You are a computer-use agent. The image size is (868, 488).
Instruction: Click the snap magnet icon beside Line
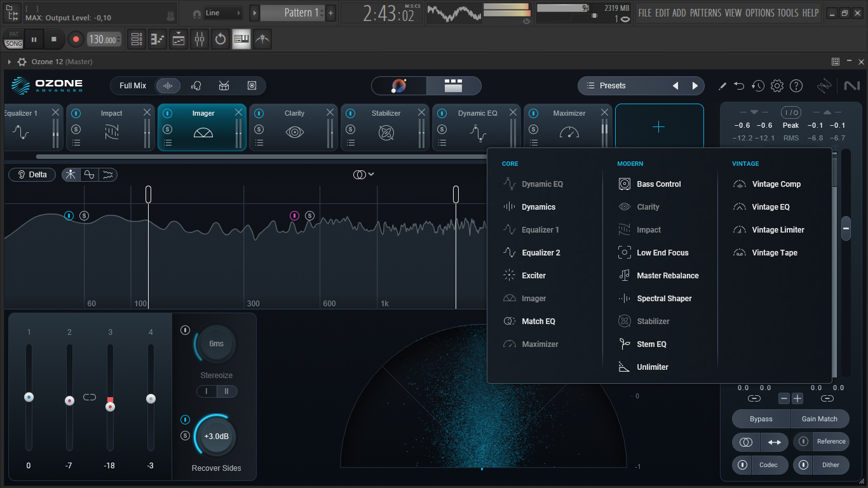tap(197, 13)
